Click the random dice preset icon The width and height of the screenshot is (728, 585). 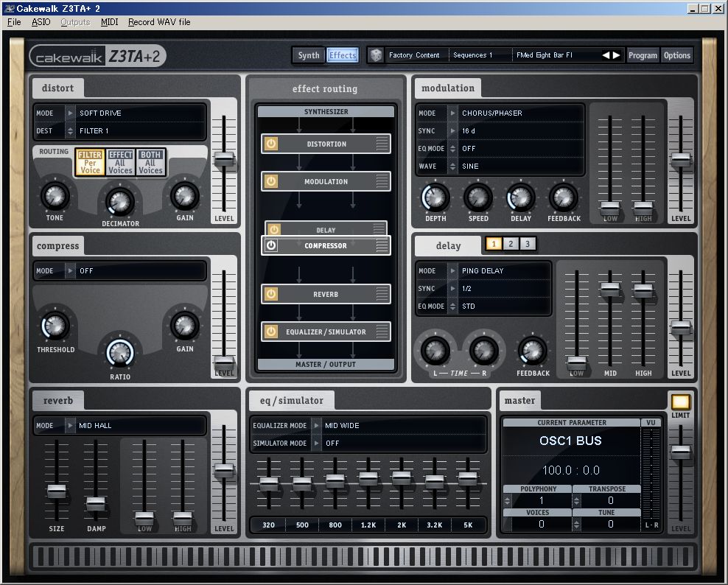pyautogui.click(x=376, y=55)
